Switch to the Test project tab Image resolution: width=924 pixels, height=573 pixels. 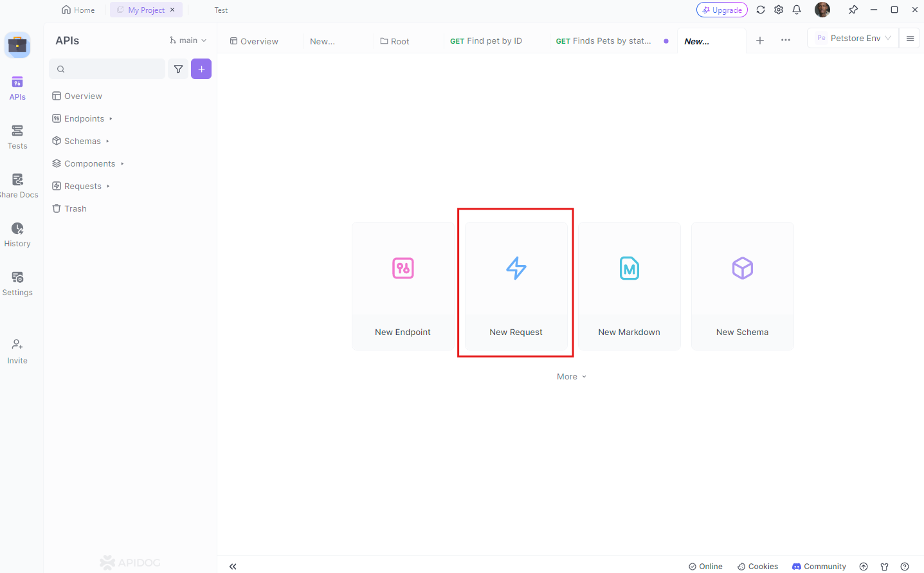221,10
